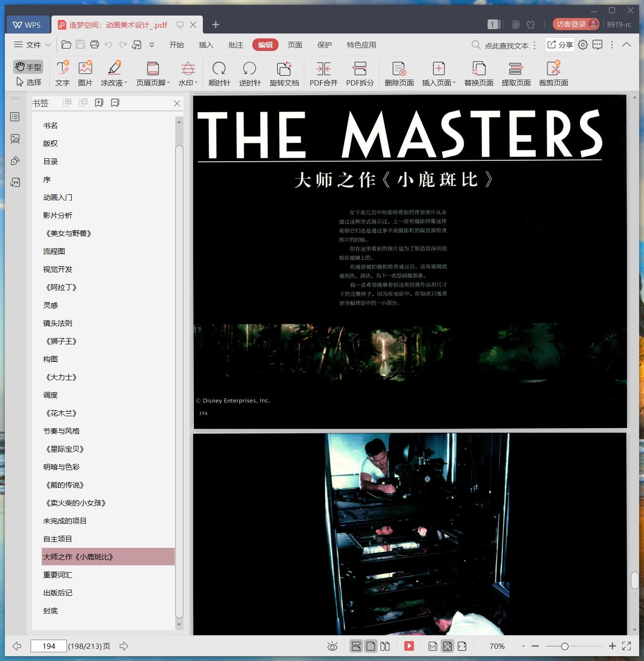Image resolution: width=644 pixels, height=661 pixels.
Task: Click Rotate document (旋转文档)
Action: pyautogui.click(x=284, y=74)
